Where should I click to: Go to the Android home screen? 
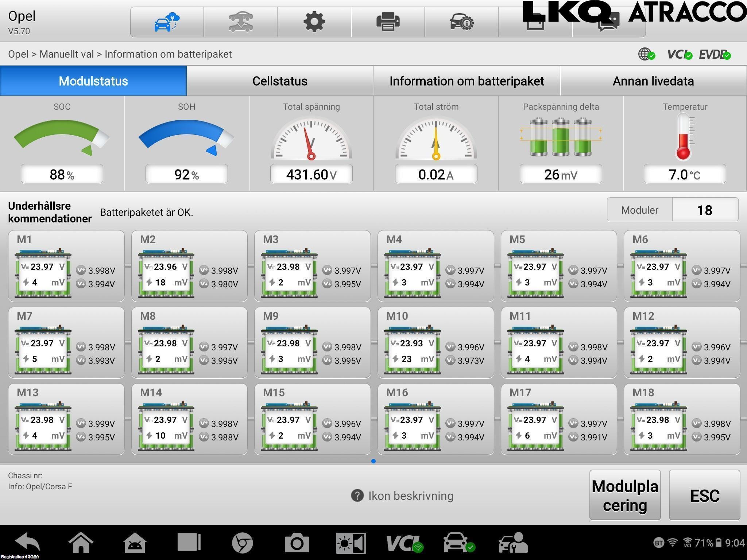[81, 543]
